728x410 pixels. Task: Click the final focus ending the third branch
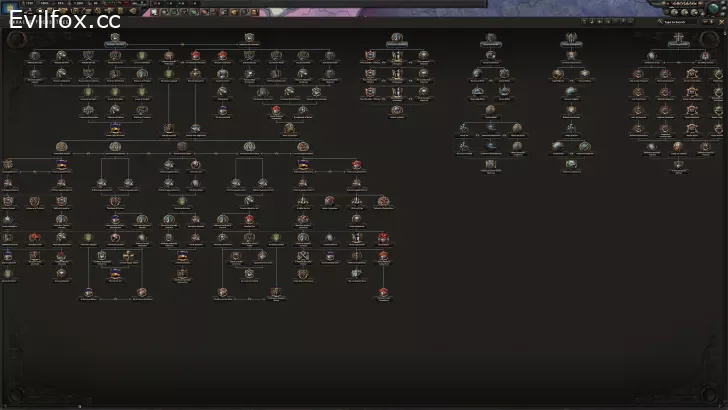click(x=396, y=111)
